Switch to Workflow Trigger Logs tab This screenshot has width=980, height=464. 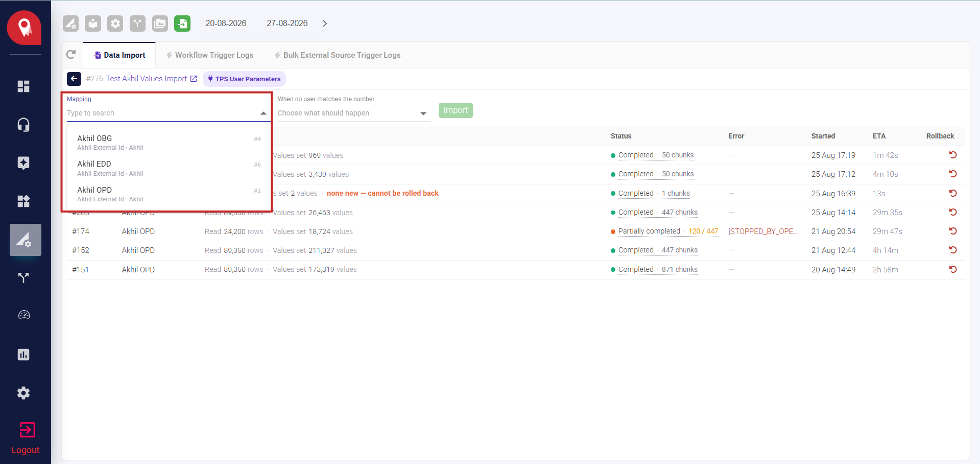click(x=210, y=55)
